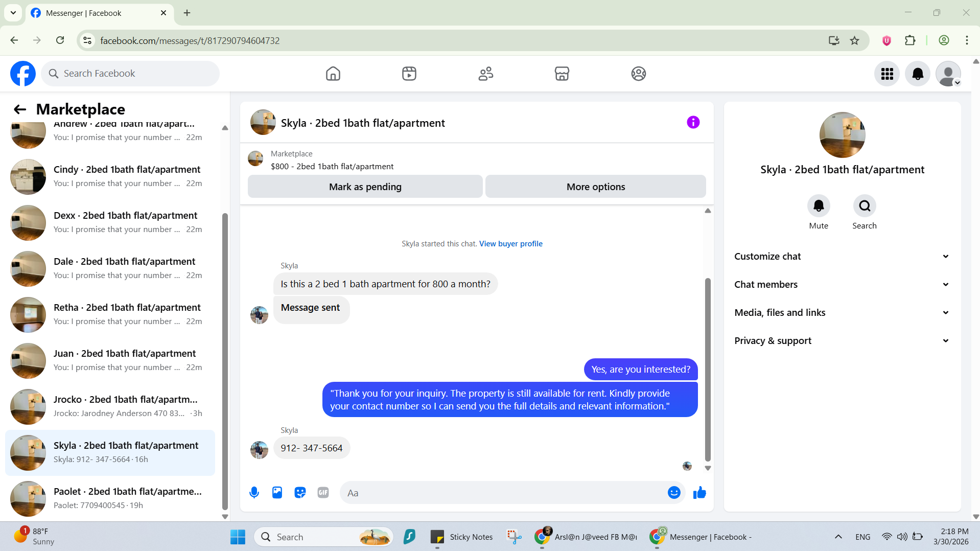
Task: Open Jrocko's apartment conversation
Action: (110, 407)
